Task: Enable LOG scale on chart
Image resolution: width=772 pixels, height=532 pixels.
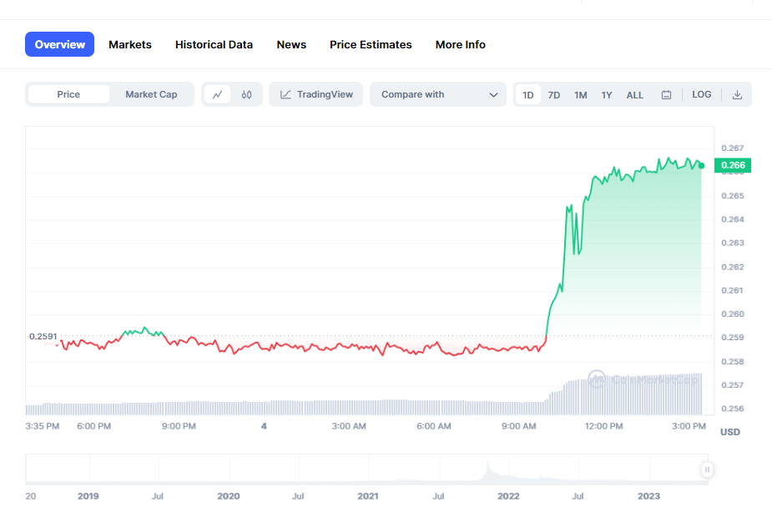Action: pyautogui.click(x=702, y=94)
